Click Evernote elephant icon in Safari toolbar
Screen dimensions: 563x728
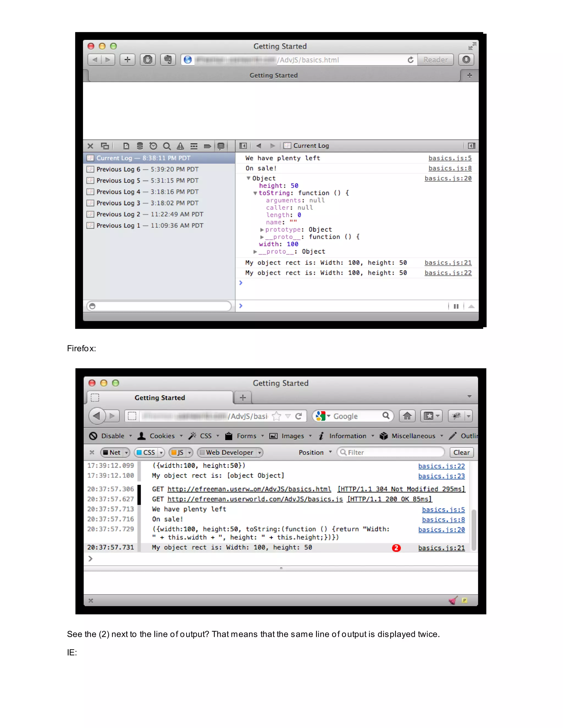168,60
